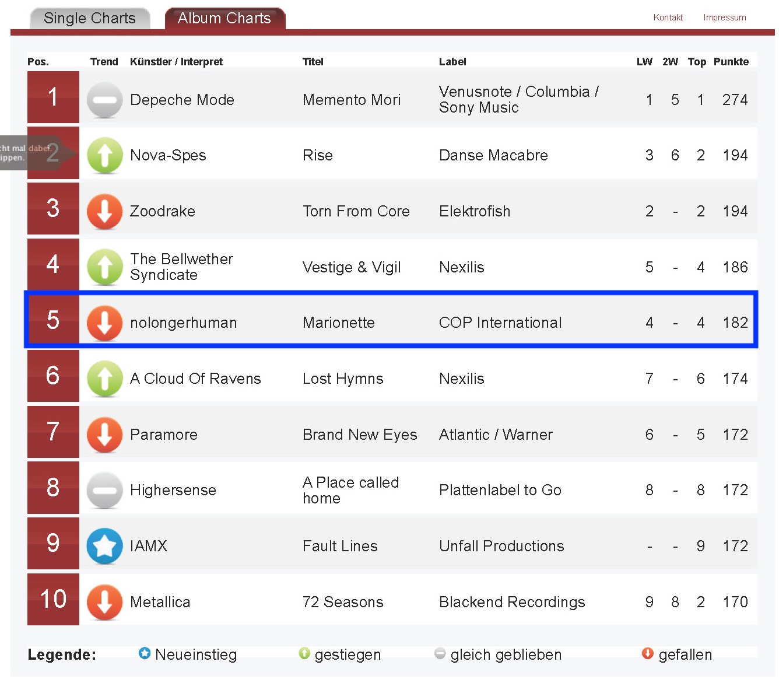The height and width of the screenshot is (700, 779).
Task: Click the position 1 red rank box
Action: [53, 97]
